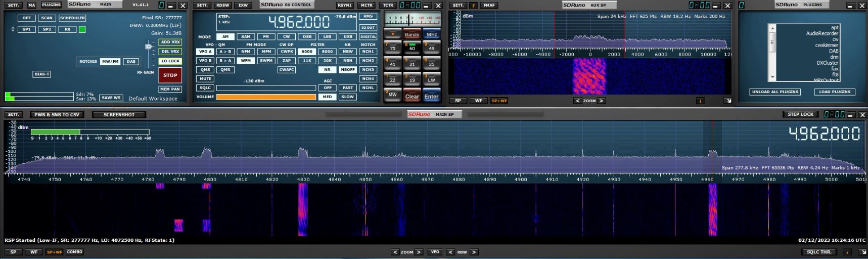Pick the 31 meter band keypad key
The image size is (868, 259).
pos(412,63)
